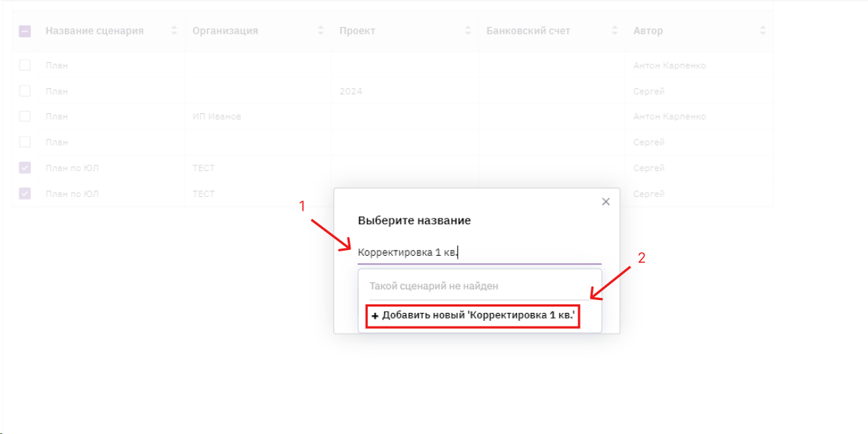This screenshot has height=434, width=868.
Task: Sort by Банковский счет column arrows
Action: point(615,31)
